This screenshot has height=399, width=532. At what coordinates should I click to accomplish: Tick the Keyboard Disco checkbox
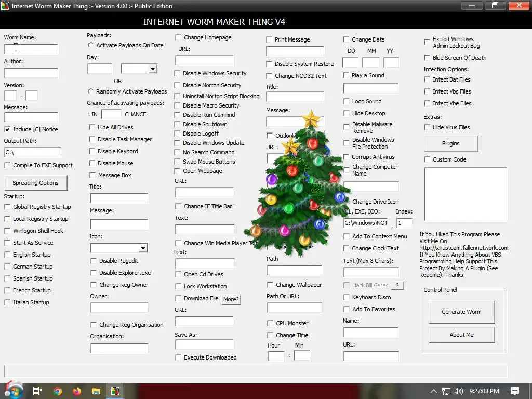[x=347, y=297]
